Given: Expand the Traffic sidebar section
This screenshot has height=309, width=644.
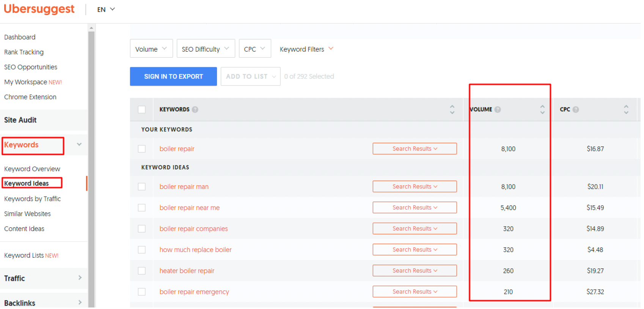Looking at the screenshot, I should click(80, 278).
